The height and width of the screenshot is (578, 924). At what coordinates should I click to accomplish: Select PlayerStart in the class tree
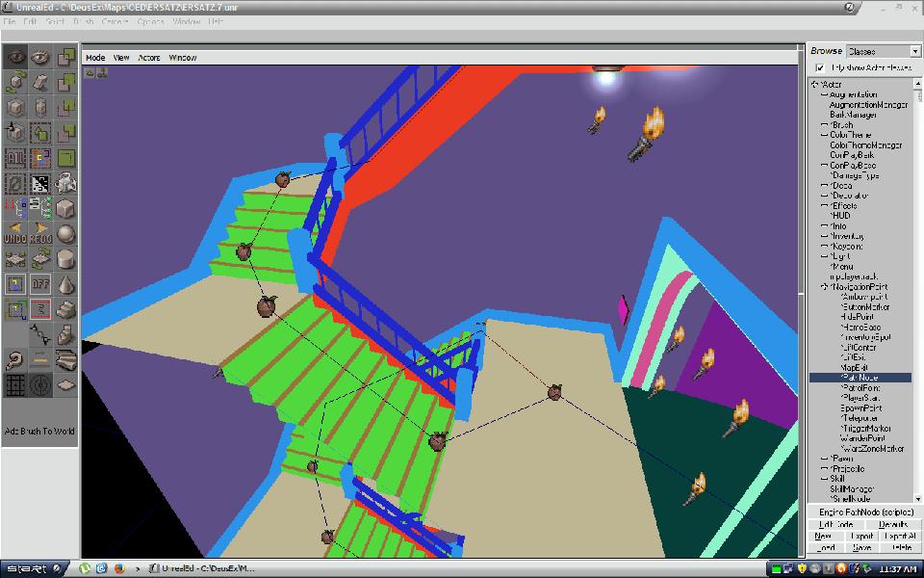(860, 398)
